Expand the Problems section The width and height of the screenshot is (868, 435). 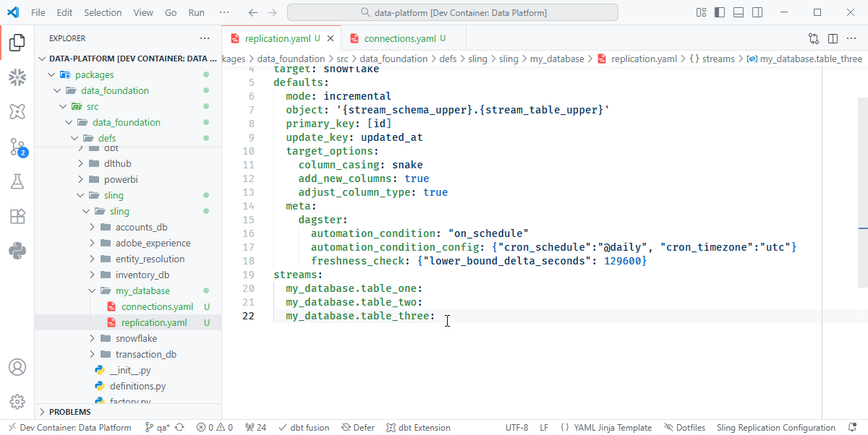coord(70,412)
